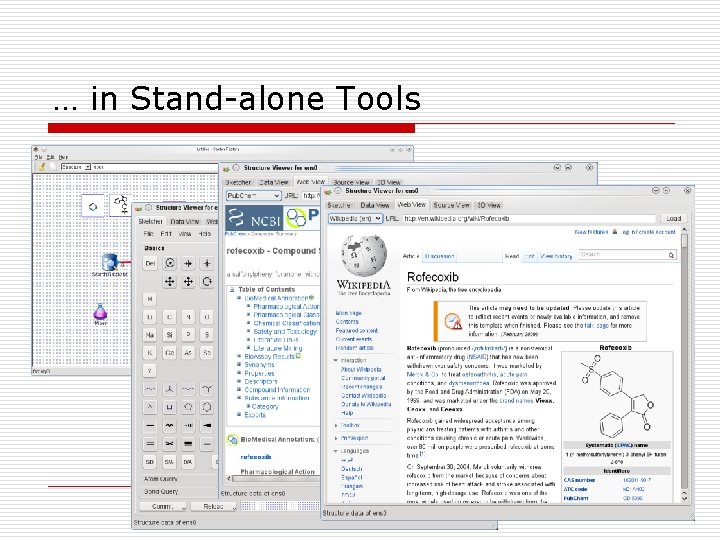Viewport: 720px width, 540px height.
Task: Expand the Interaction section in Wikipedia sidebar
Action: [x=336, y=360]
